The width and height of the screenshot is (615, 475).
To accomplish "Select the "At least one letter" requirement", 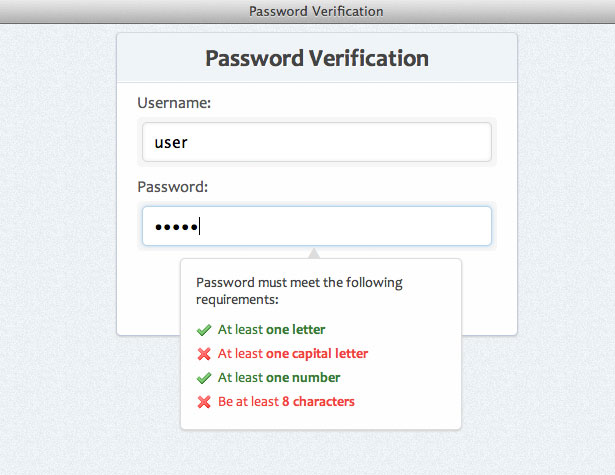I will tap(271, 329).
